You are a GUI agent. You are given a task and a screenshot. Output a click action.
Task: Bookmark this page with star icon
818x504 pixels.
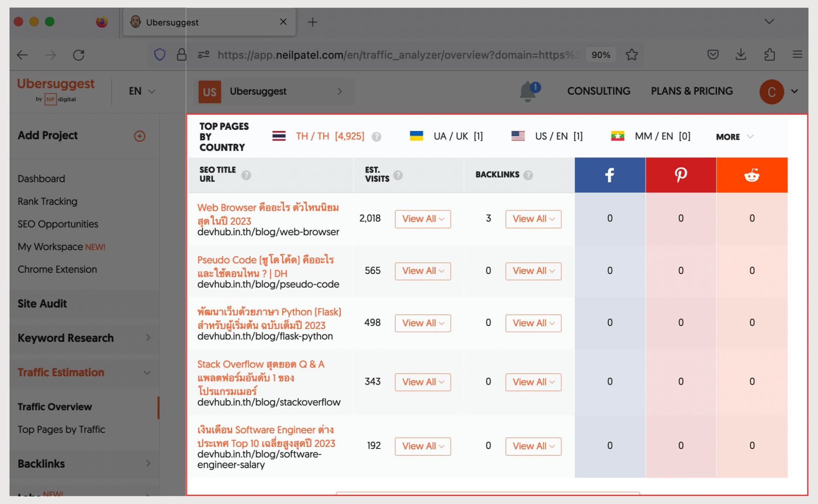click(x=631, y=54)
